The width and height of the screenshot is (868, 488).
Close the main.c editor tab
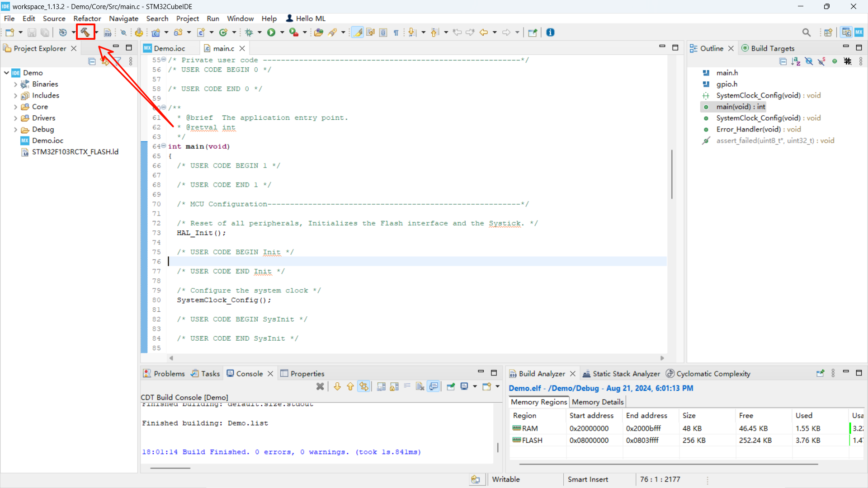[x=242, y=48]
